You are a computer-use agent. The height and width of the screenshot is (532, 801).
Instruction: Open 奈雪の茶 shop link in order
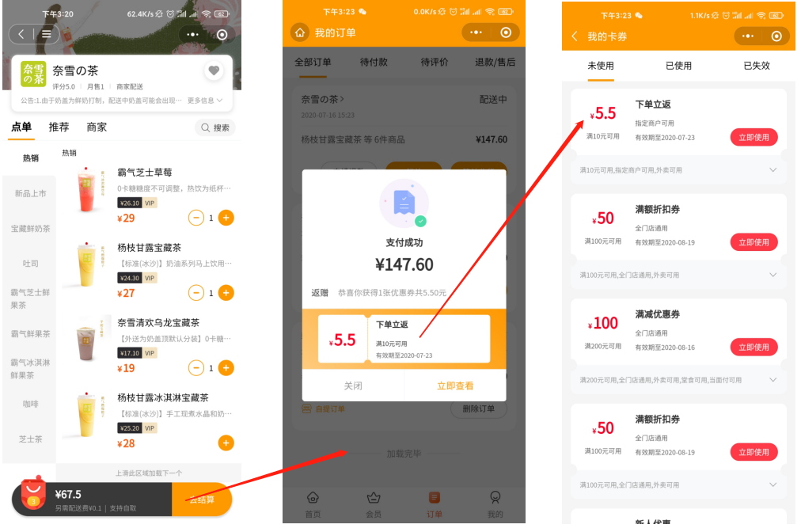(x=322, y=99)
